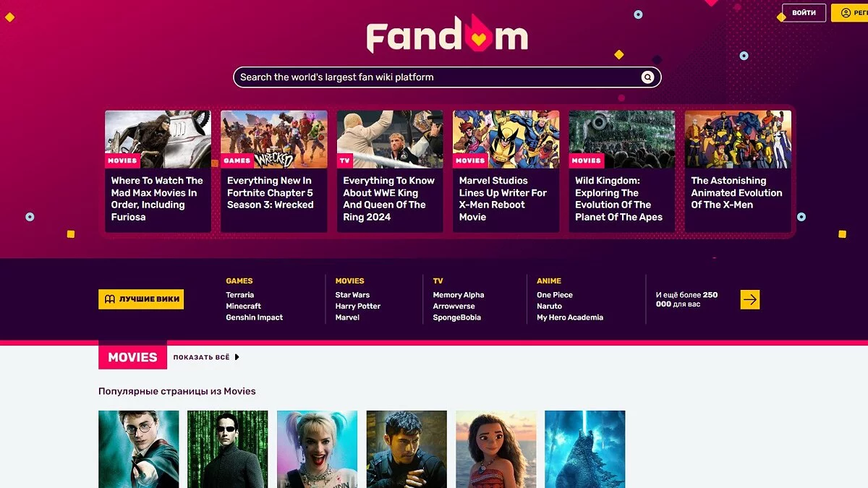Click the Harry Potter movie poster
868x488 pixels.
139,449
